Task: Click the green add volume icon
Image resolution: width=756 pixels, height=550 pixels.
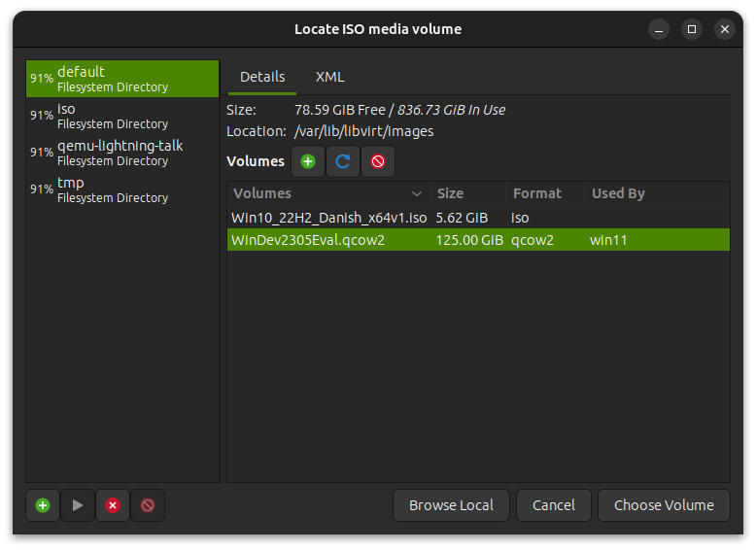Action: click(x=308, y=161)
